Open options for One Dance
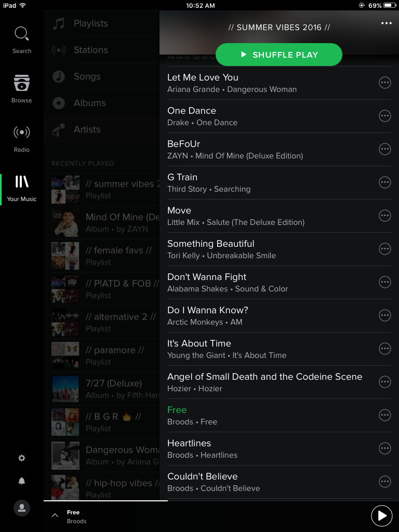Image resolution: width=399 pixels, height=532 pixels. coord(385,116)
